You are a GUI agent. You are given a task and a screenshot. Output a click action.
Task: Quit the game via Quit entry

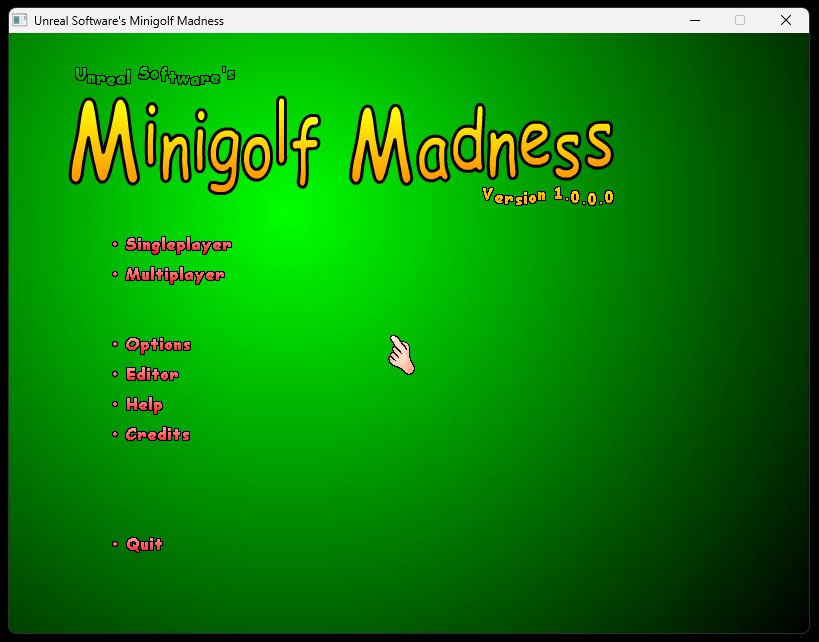coord(144,544)
